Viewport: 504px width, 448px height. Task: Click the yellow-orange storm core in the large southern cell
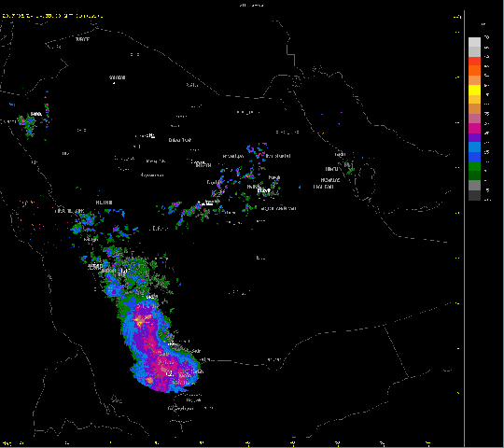click(142, 320)
